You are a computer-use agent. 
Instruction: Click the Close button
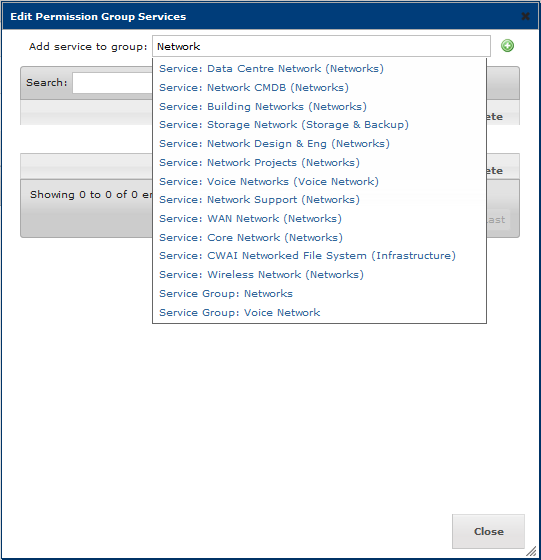coord(488,531)
